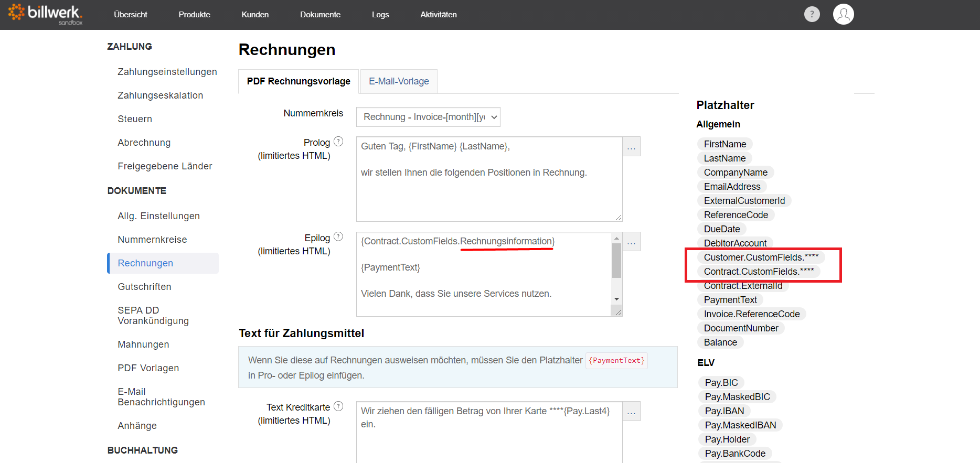The width and height of the screenshot is (980, 463).
Task: Go to SEPA DD Vorankündigung in sidebar
Action: point(153,316)
